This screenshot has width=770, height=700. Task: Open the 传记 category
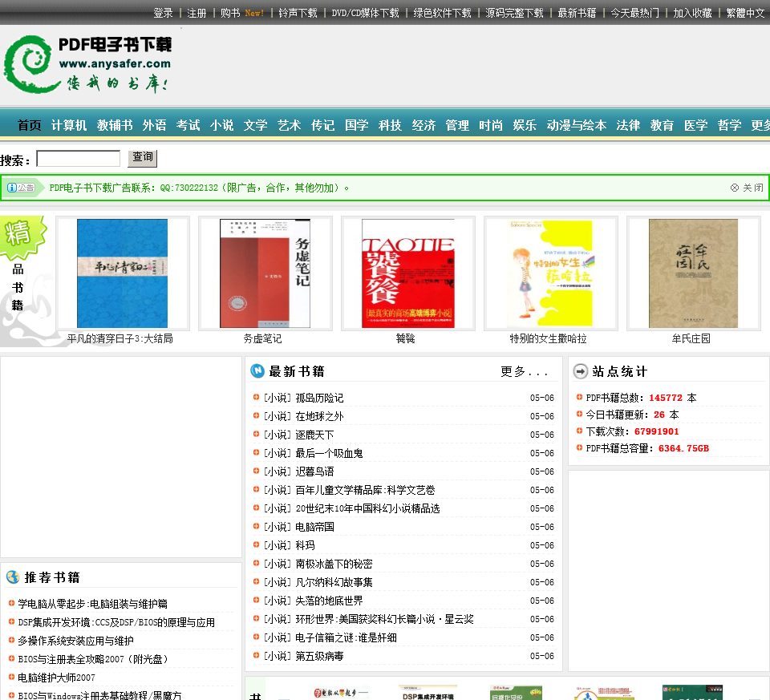point(322,125)
